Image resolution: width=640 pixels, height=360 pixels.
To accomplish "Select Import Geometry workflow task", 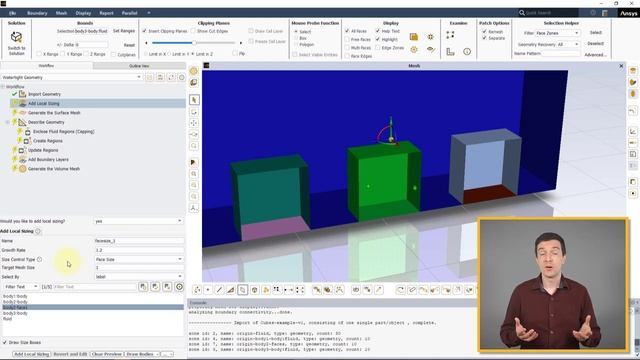I will point(44,94).
